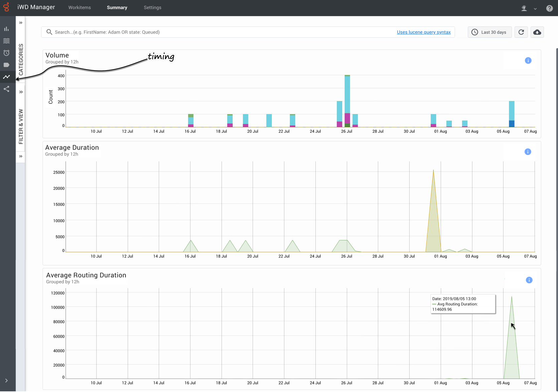Open the help question mark icon

click(549, 8)
